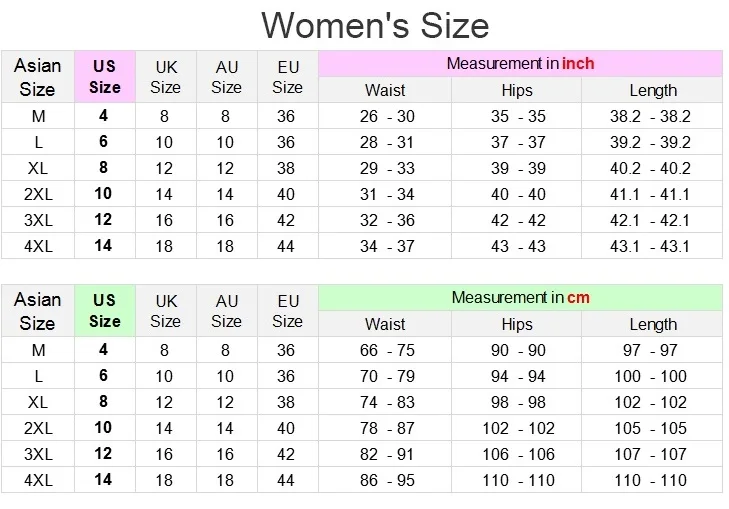The width and height of the screenshot is (729, 509).
Task: Select the 3XL row label in cm table
Action: (x=38, y=453)
